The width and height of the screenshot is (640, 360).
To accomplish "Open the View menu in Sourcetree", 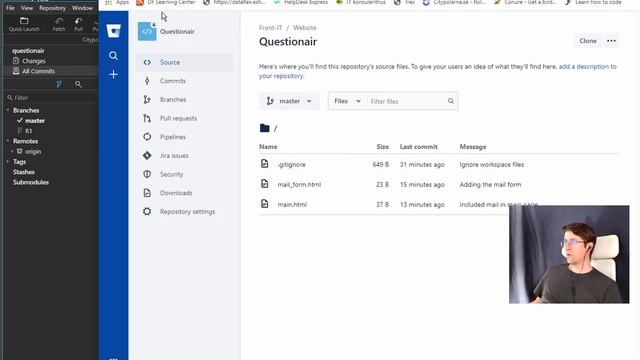I will (x=27, y=8).
